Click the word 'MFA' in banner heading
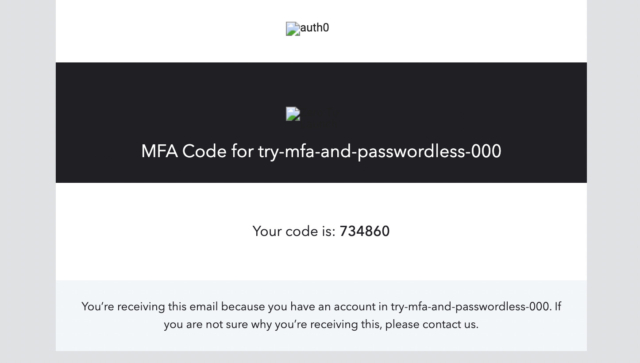640x363 pixels. coord(160,151)
